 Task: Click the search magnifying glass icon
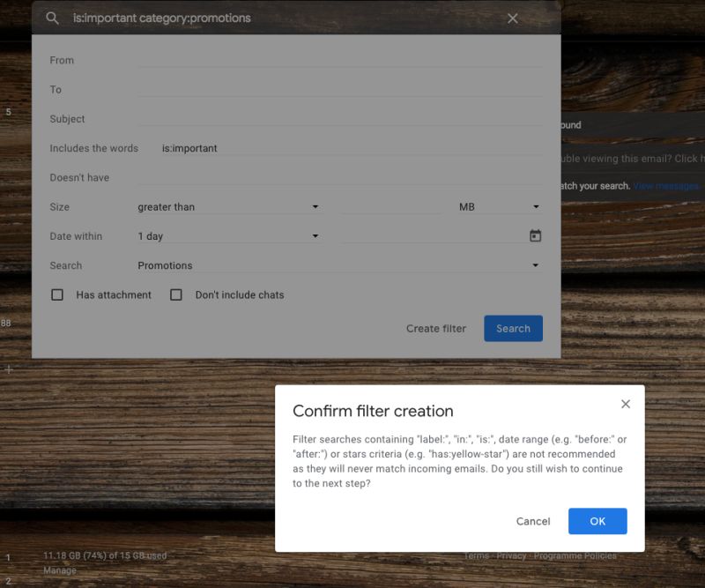pos(51,18)
